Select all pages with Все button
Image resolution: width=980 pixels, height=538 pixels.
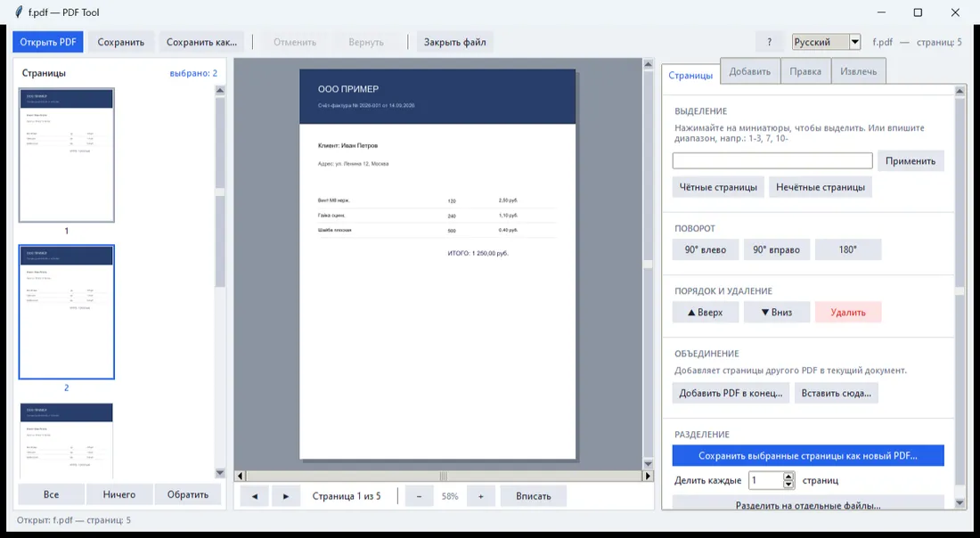[52, 494]
